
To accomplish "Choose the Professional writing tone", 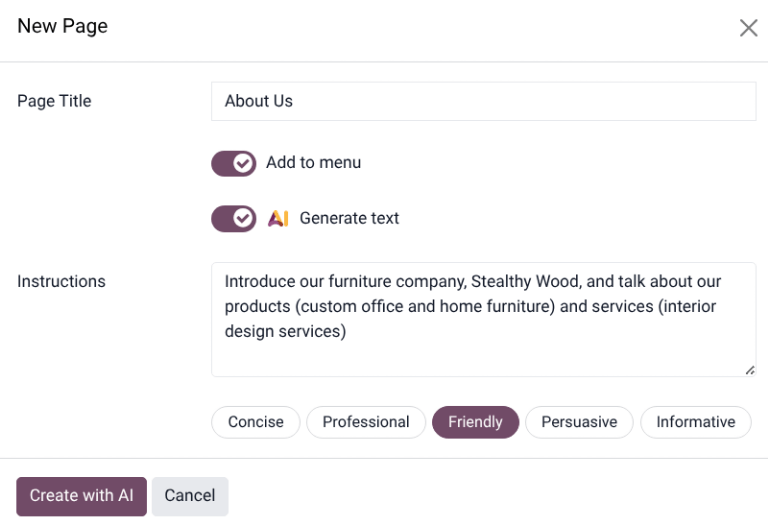I will click(366, 422).
